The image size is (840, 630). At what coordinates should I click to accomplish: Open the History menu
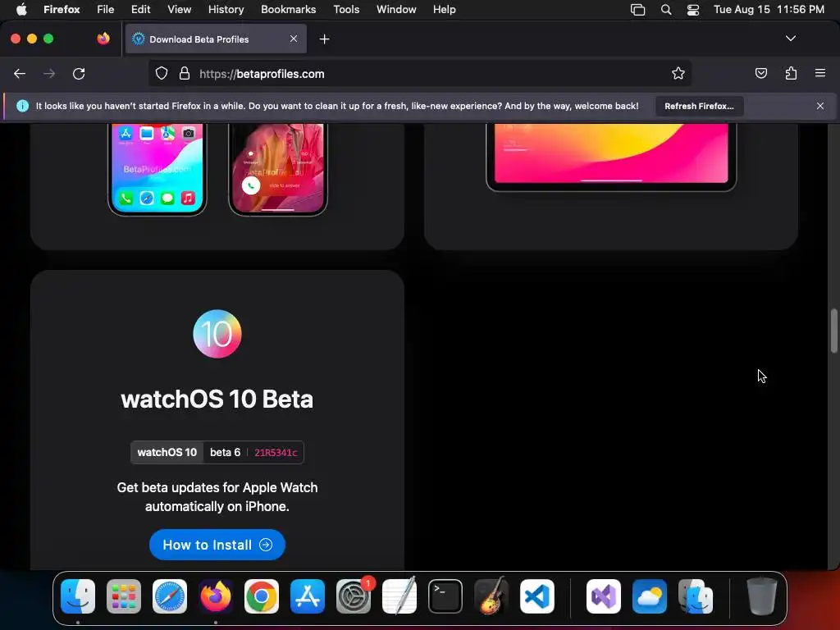(x=226, y=10)
